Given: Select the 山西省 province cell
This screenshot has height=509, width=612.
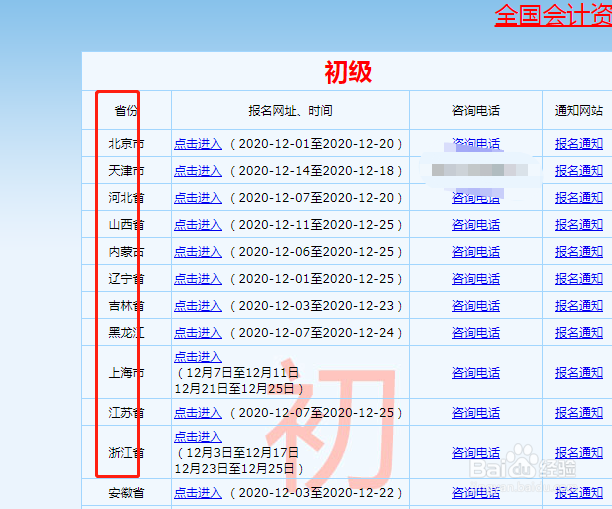Looking at the screenshot, I should pyautogui.click(x=126, y=225).
